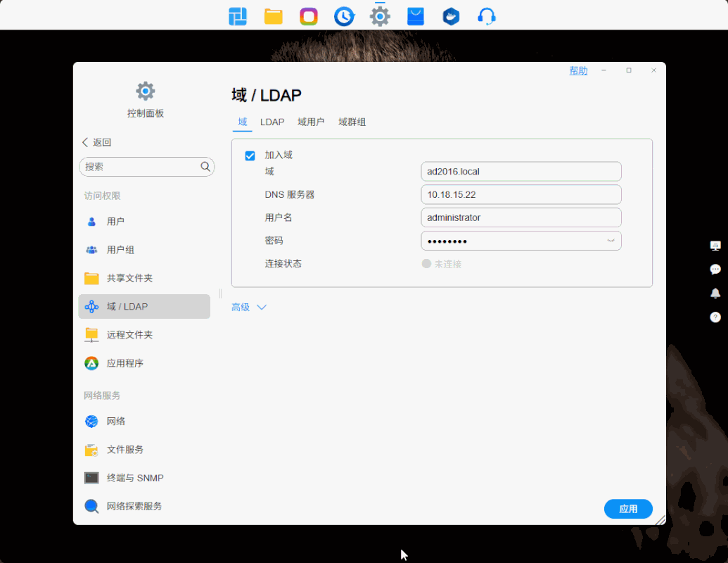Minimize the Control Panel window
728x563 pixels.
pos(604,70)
